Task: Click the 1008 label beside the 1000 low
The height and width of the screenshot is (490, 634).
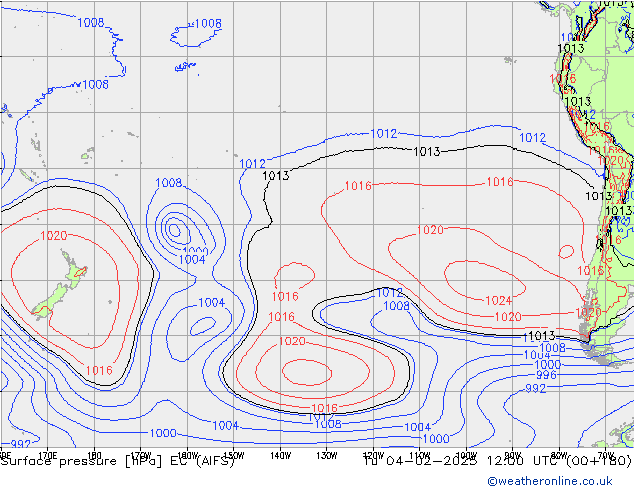Action: 169,183
